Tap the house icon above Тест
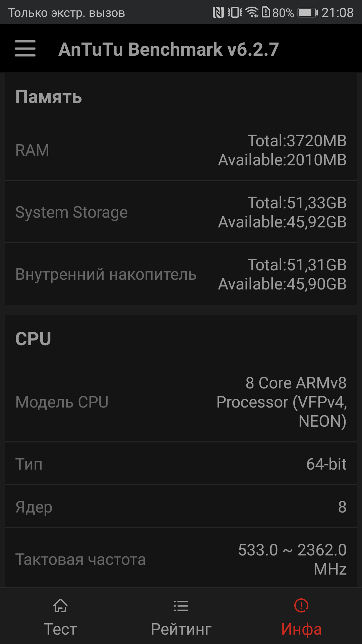The width and height of the screenshot is (362, 644). point(60,606)
